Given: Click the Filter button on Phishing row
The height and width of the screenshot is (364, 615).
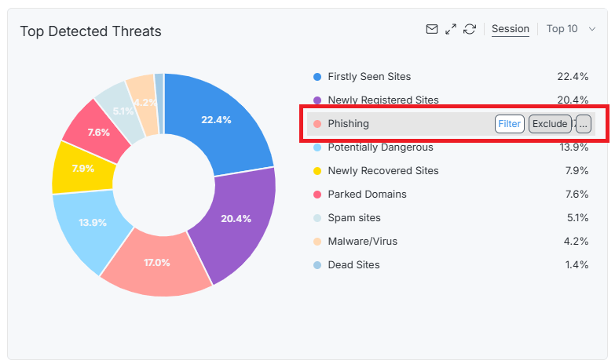Looking at the screenshot, I should [x=509, y=124].
